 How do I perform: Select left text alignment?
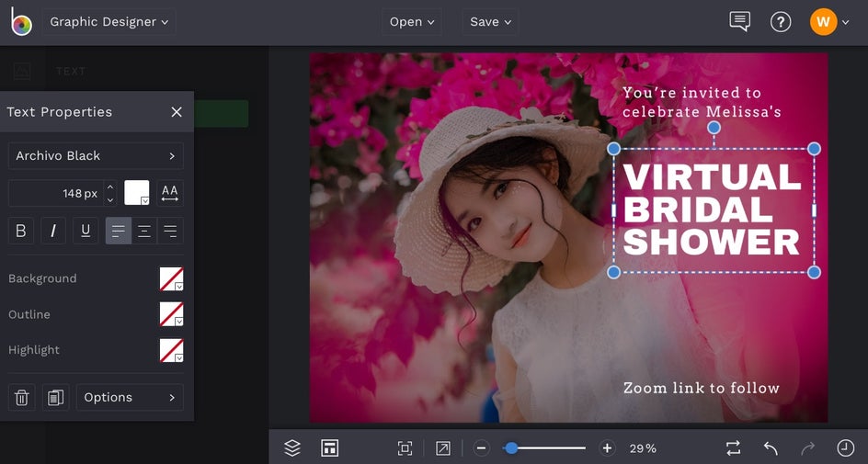[119, 231]
